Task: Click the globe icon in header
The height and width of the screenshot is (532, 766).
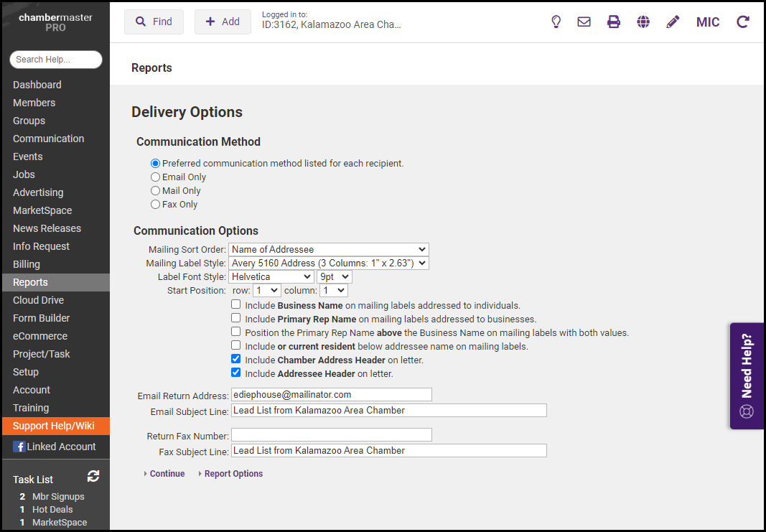Action: [x=643, y=22]
